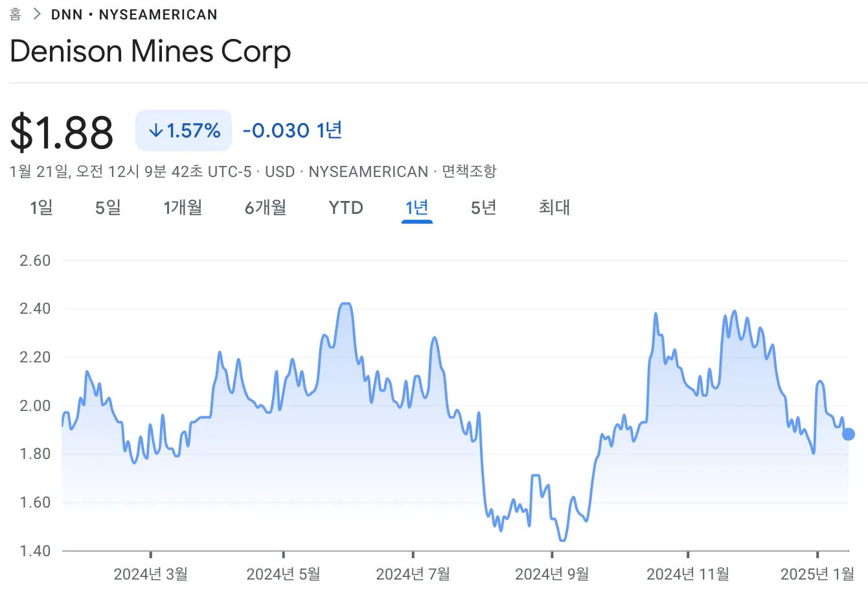
Task: Click the 2025년 1월 axis label
Action: pos(817,574)
